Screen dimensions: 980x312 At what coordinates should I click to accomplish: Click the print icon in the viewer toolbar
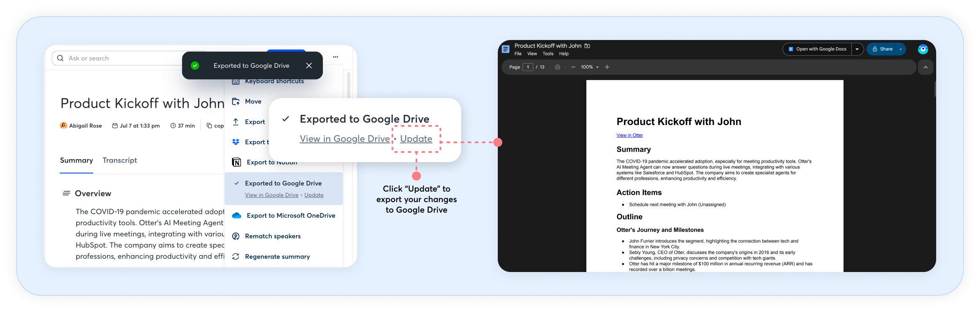coord(557,67)
